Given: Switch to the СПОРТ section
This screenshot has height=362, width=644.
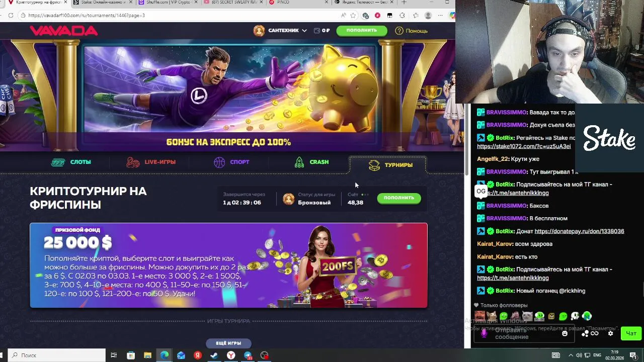Looking at the screenshot, I should pyautogui.click(x=231, y=162).
